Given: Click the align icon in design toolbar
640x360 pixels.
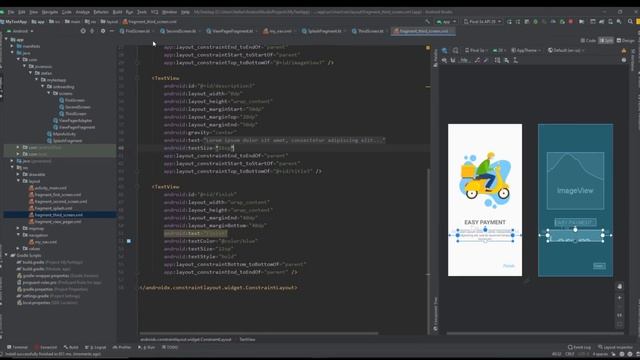Looking at the screenshot, I should pos(507,60).
